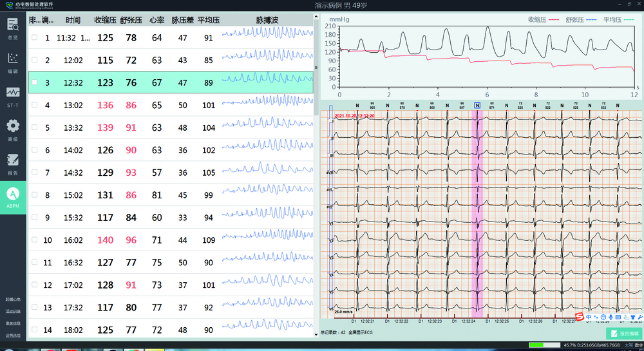Click the 收缩压 column header
Image resolution: width=644 pixels, height=351 pixels.
pyautogui.click(x=106, y=21)
